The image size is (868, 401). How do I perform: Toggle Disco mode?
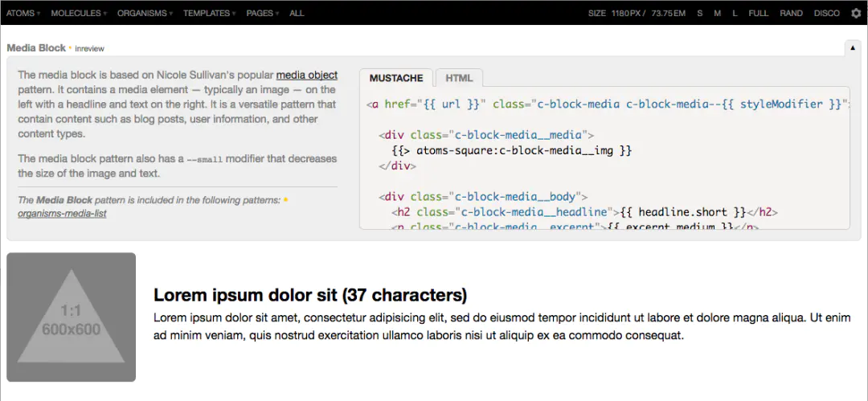(826, 13)
